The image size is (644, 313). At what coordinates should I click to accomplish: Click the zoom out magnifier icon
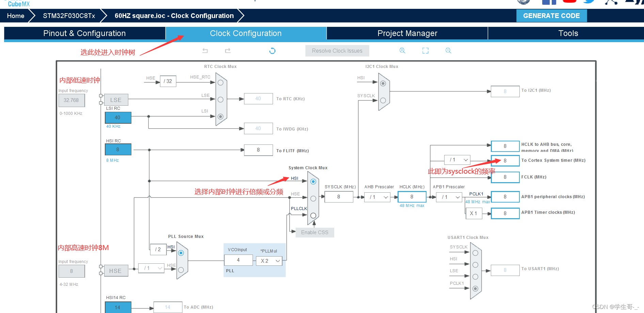[448, 51]
